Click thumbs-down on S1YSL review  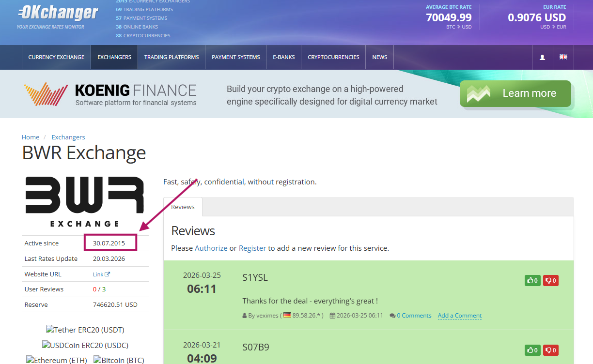(551, 280)
